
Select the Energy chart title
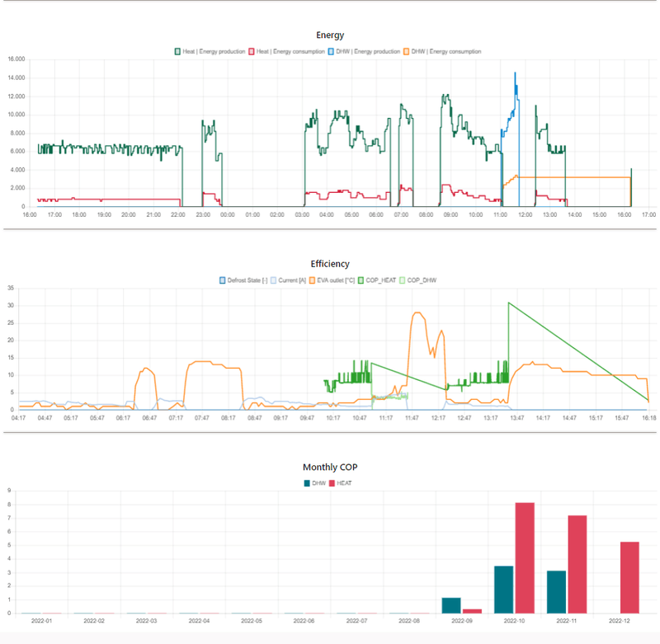click(330, 35)
